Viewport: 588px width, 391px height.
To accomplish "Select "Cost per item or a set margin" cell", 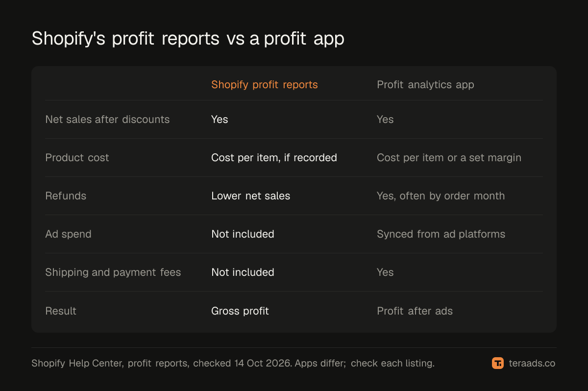I will pyautogui.click(x=449, y=158).
